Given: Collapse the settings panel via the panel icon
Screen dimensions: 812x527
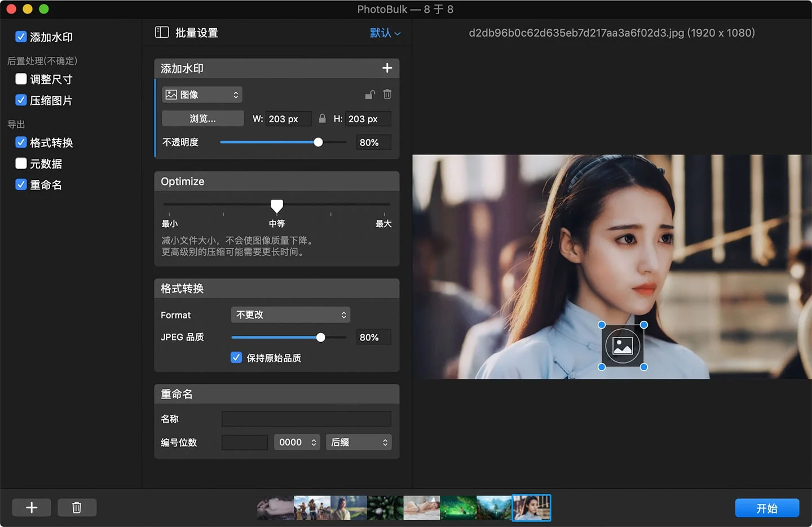Looking at the screenshot, I should click(162, 32).
